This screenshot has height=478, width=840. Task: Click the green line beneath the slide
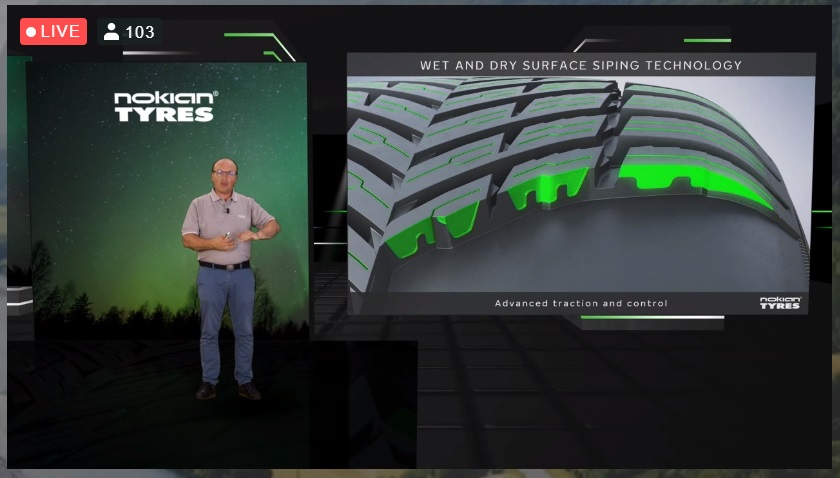click(650, 318)
